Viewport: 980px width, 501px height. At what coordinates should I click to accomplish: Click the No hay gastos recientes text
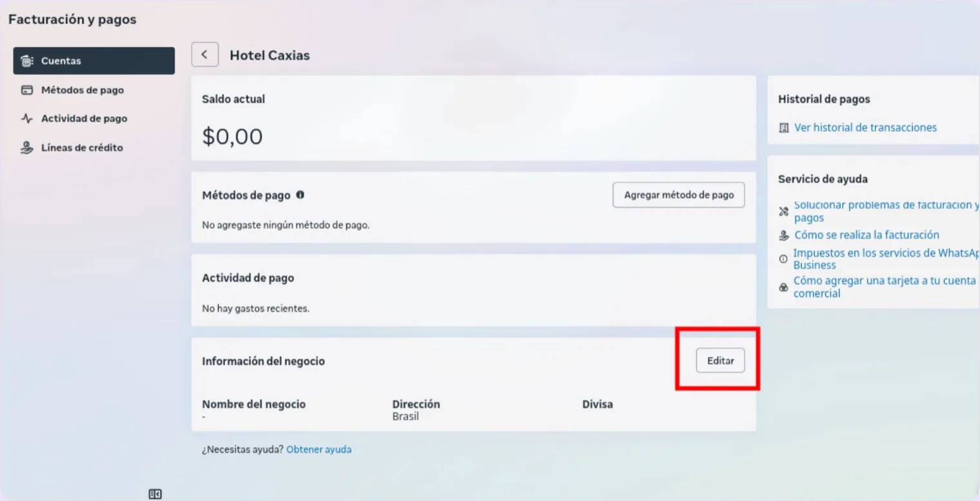point(255,309)
